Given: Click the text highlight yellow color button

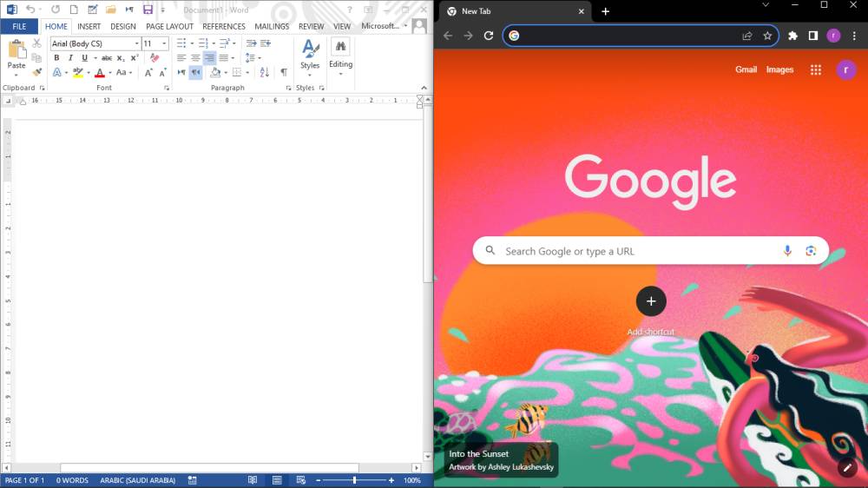Looking at the screenshot, I should pyautogui.click(x=78, y=73).
